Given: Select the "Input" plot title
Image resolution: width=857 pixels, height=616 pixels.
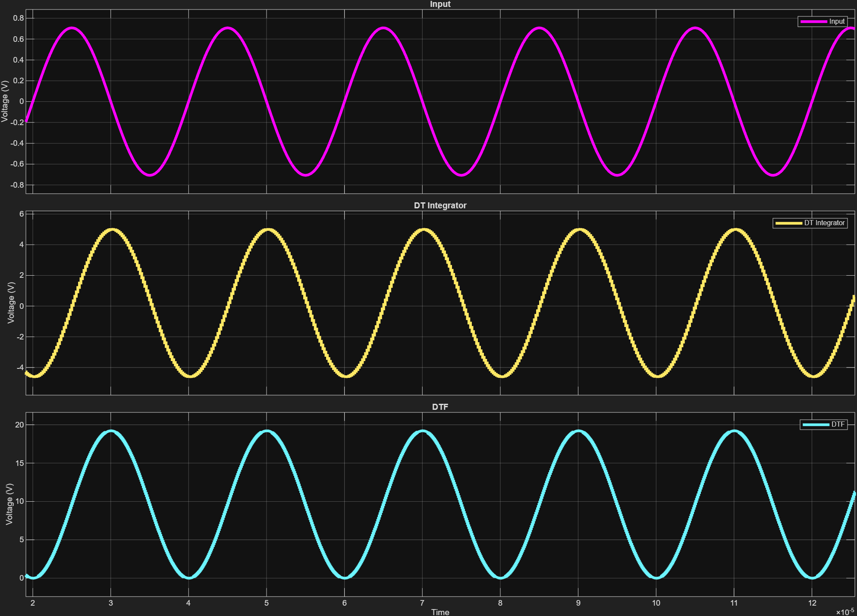Looking at the screenshot, I should (440, 4).
